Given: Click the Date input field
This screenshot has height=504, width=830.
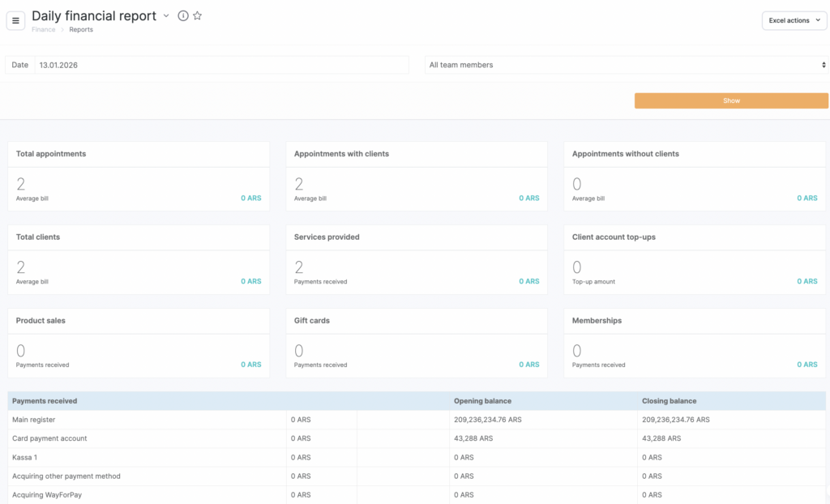Looking at the screenshot, I should click(221, 65).
